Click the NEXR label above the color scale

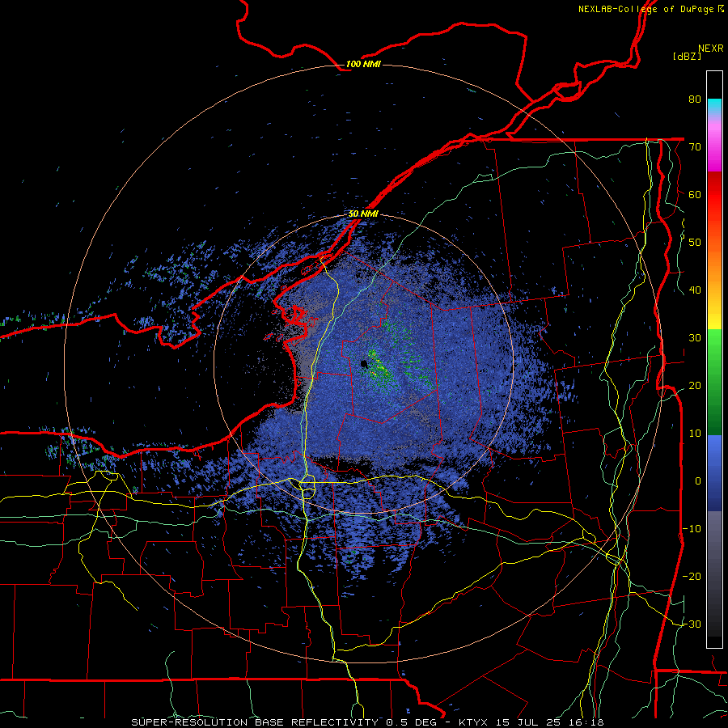tap(711, 49)
